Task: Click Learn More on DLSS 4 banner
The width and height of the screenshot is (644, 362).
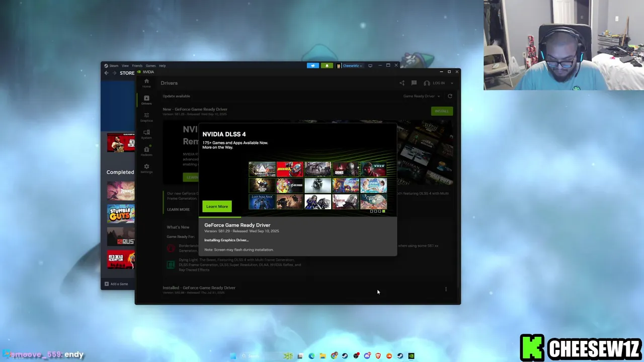Action: pos(217,206)
